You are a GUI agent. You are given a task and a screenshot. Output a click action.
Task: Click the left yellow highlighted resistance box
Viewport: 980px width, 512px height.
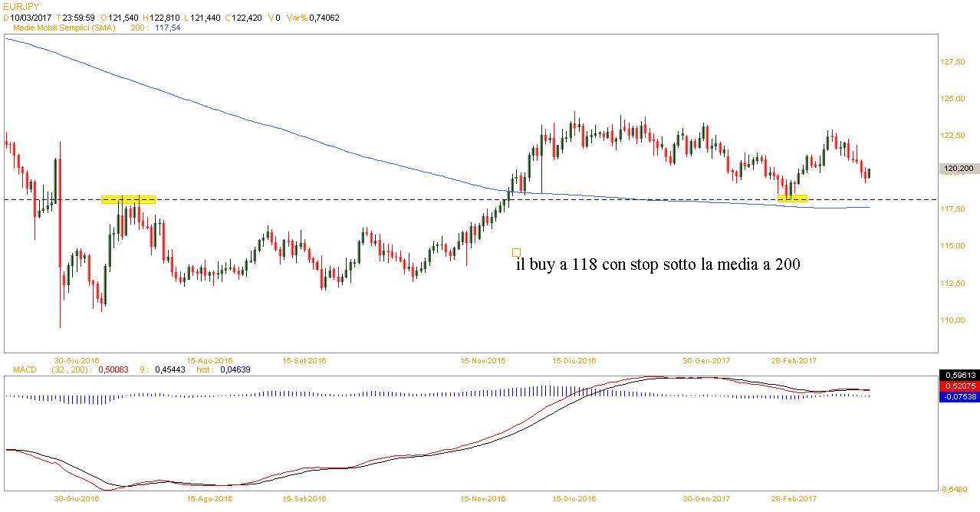click(129, 199)
